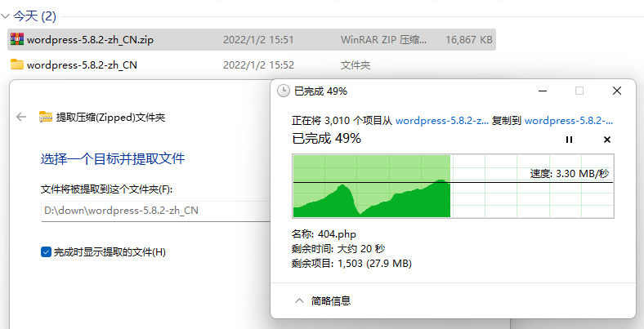Click the 名称: 404.php line
The width and height of the screenshot is (644, 329).
click(x=324, y=234)
